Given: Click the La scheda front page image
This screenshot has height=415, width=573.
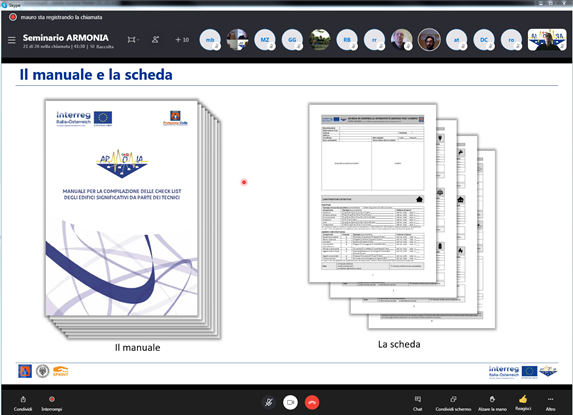Looking at the screenshot, I should pyautogui.click(x=372, y=193).
